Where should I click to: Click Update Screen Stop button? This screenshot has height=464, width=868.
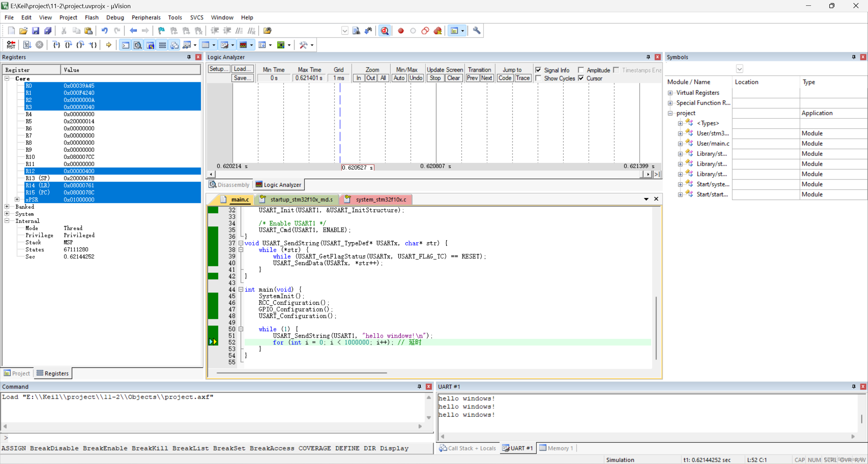pos(435,78)
